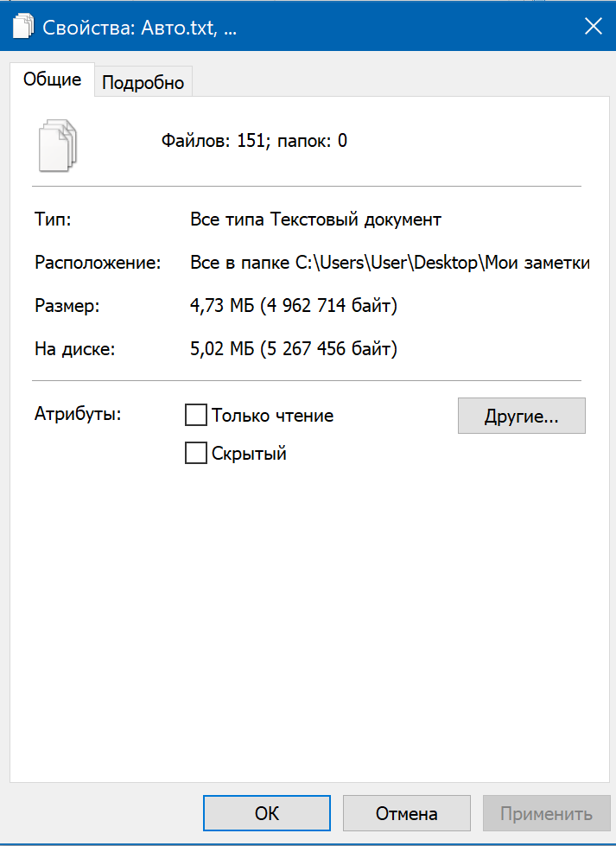Open the Подробно tab

click(x=143, y=83)
